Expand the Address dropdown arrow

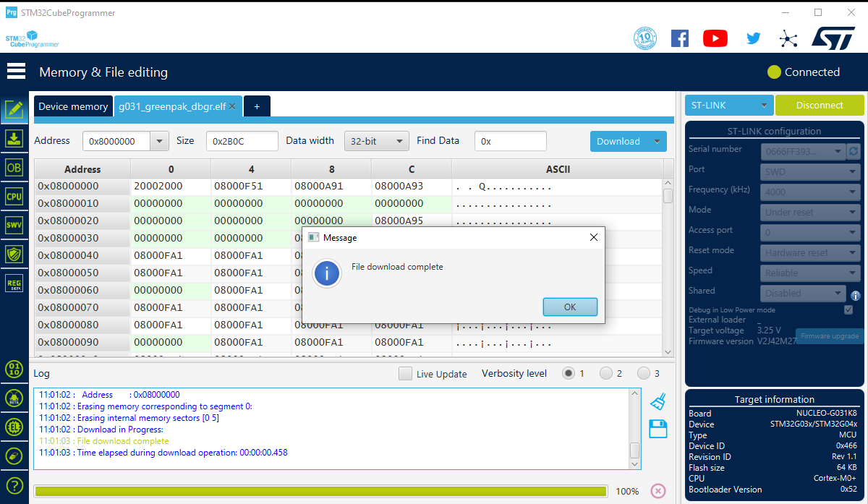click(x=160, y=142)
